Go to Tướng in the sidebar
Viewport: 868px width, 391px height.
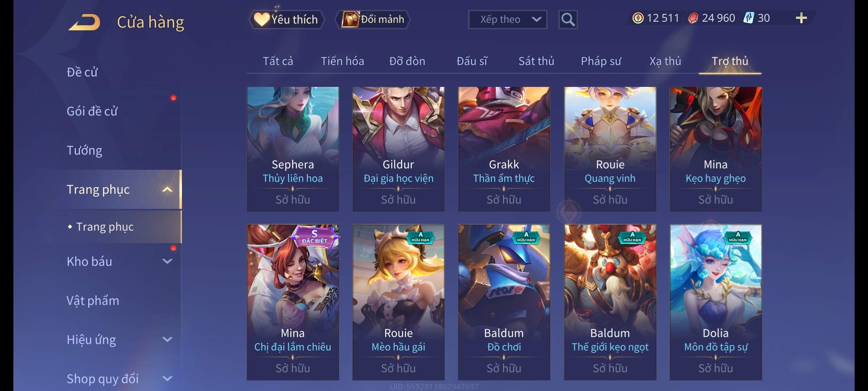[x=84, y=150]
